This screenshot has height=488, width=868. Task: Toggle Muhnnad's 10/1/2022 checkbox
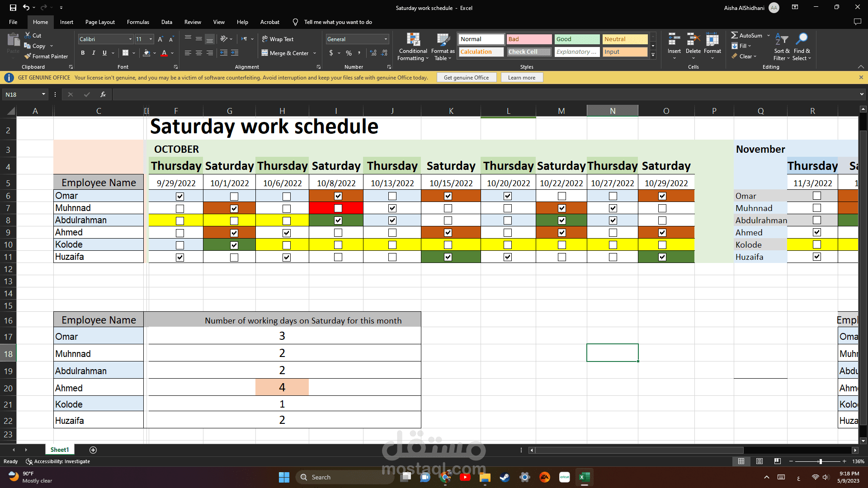[x=234, y=209]
